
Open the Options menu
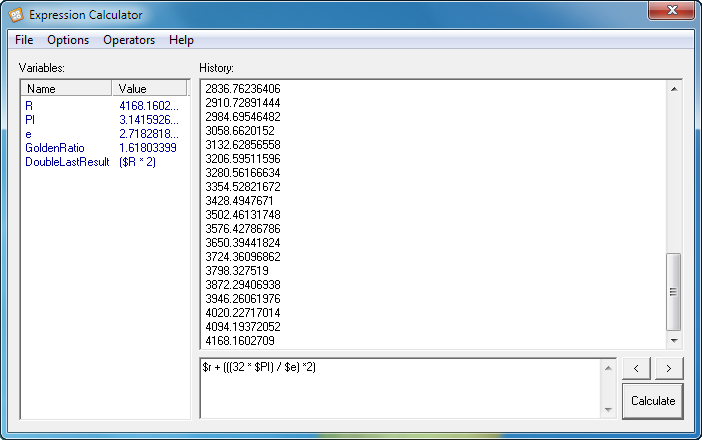coord(68,40)
